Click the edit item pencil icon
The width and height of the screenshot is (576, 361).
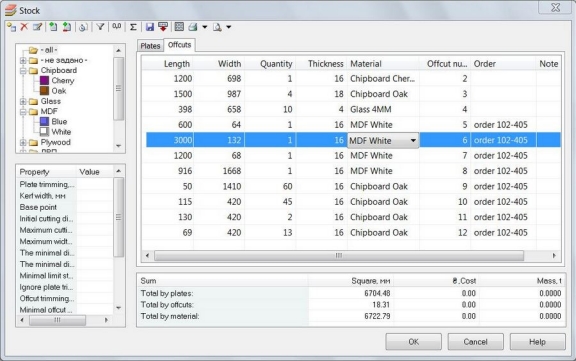37,27
